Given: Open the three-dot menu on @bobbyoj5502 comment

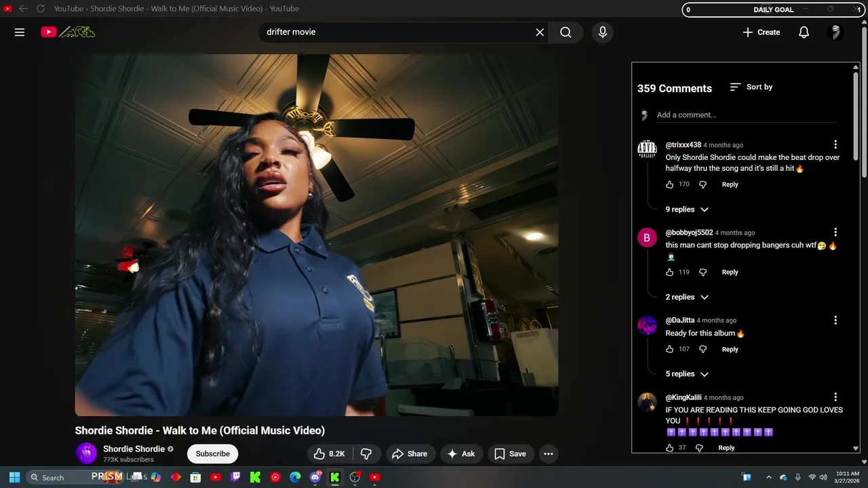Looking at the screenshot, I should pos(835,232).
